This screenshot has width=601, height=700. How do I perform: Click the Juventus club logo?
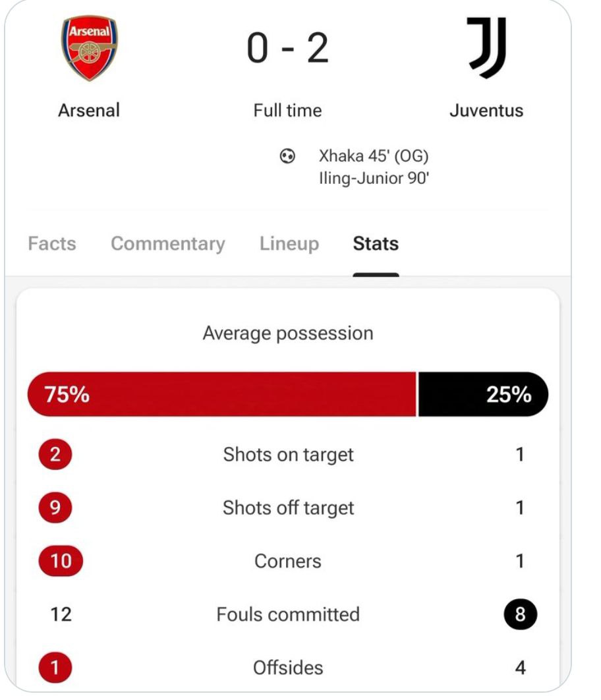486,47
